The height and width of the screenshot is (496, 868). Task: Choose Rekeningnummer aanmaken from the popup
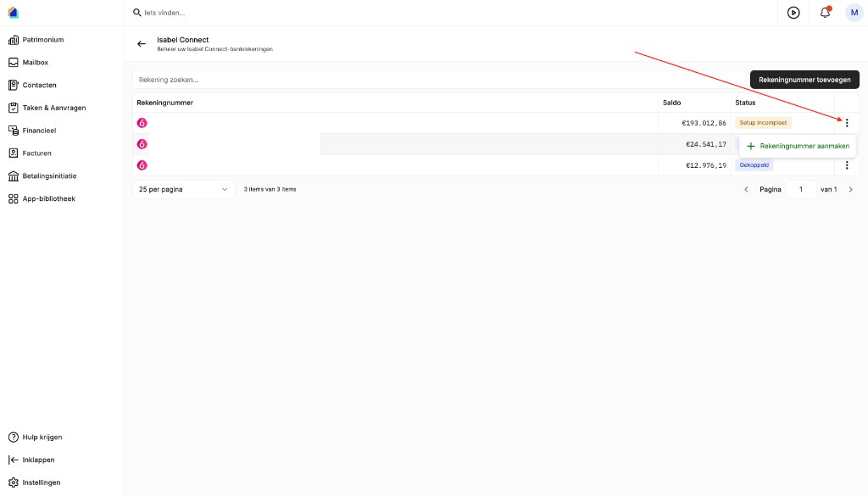[798, 146]
